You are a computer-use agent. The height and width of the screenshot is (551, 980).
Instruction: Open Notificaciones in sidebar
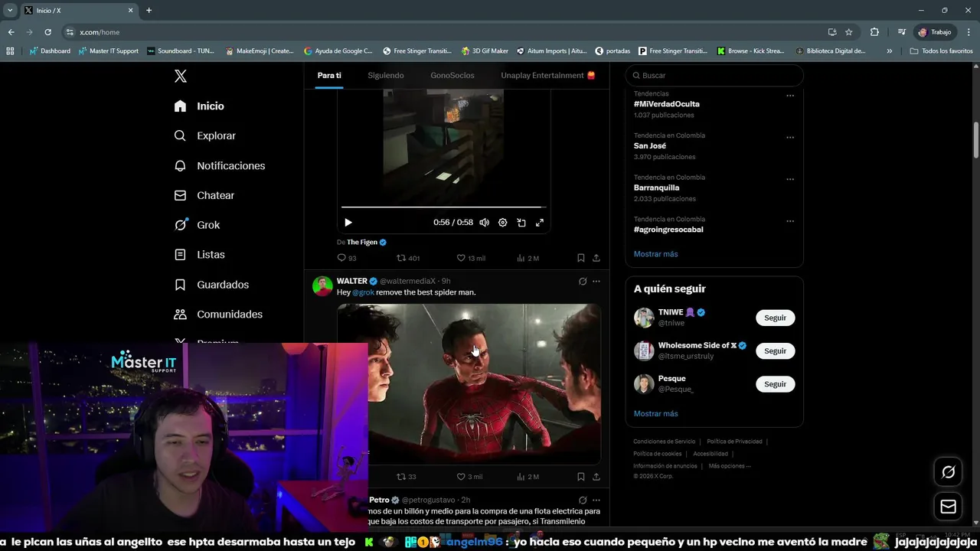click(219, 165)
